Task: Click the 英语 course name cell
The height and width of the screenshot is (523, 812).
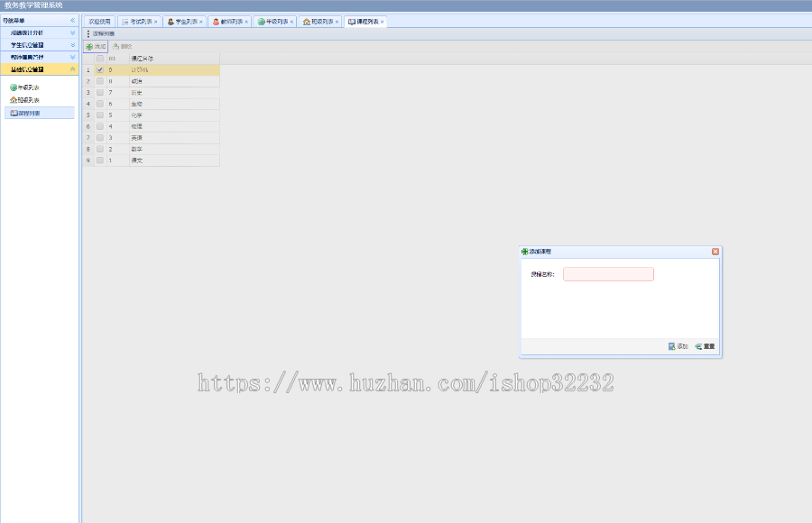Action: click(174, 138)
